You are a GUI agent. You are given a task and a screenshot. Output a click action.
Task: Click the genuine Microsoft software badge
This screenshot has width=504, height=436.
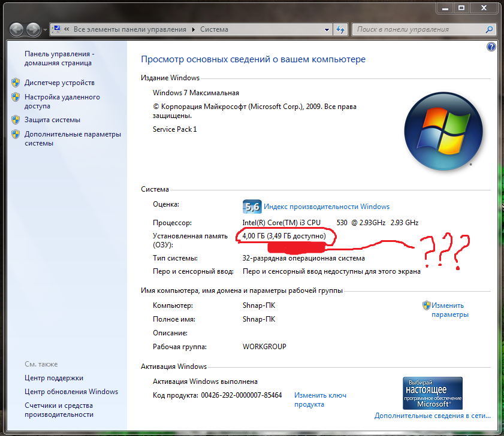[x=433, y=393]
